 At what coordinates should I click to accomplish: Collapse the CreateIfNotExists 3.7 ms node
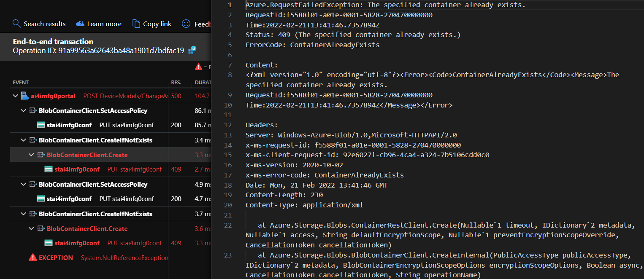tap(23, 214)
